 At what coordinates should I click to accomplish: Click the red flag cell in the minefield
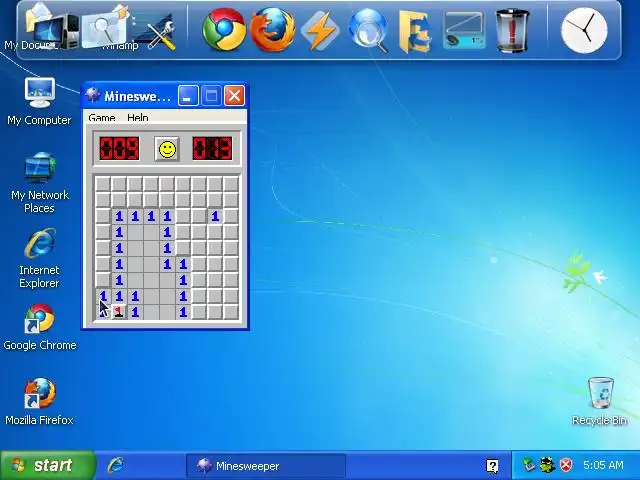point(119,312)
